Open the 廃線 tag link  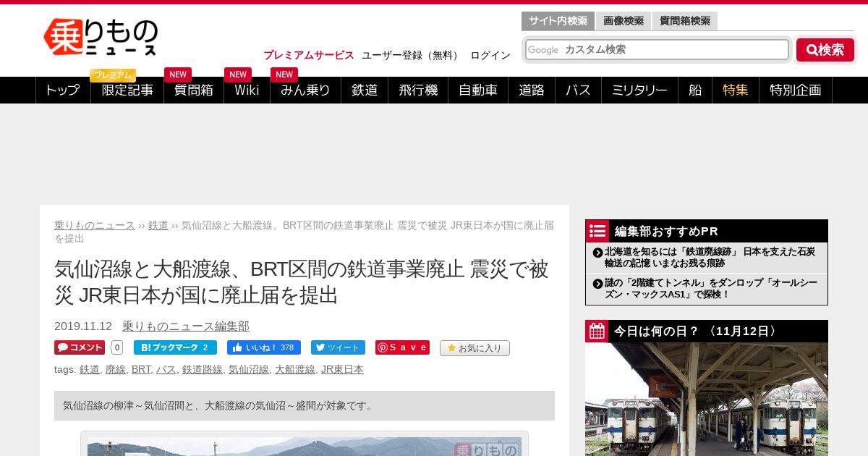tap(116, 369)
